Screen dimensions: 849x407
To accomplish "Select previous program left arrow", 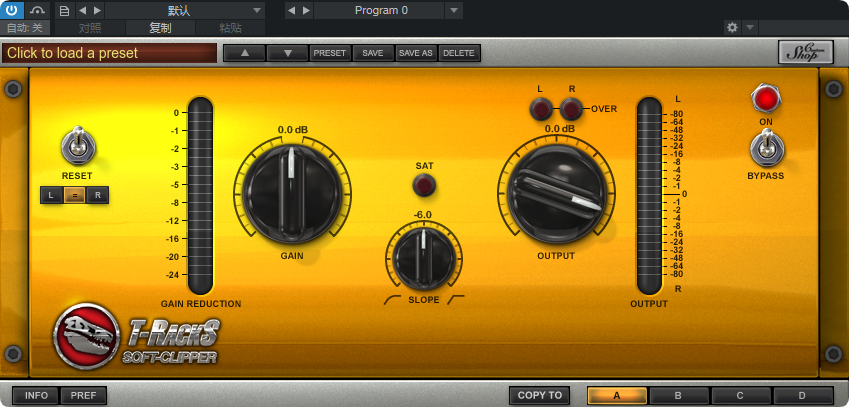I will click(291, 10).
